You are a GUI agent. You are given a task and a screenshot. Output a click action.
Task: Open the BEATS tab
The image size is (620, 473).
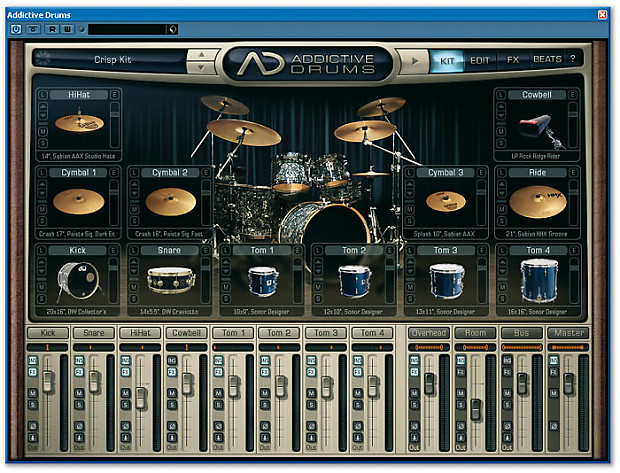[547, 59]
